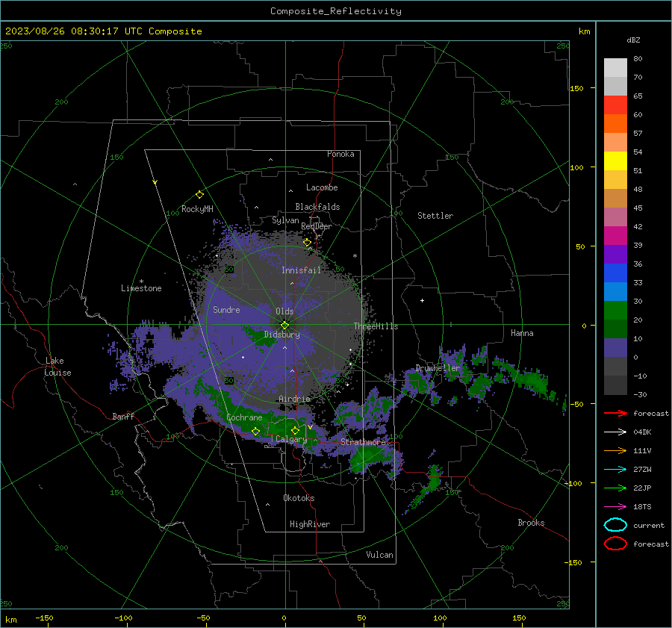Click the Composite_Reflectivity title
The image size is (672, 628).
[336, 11]
